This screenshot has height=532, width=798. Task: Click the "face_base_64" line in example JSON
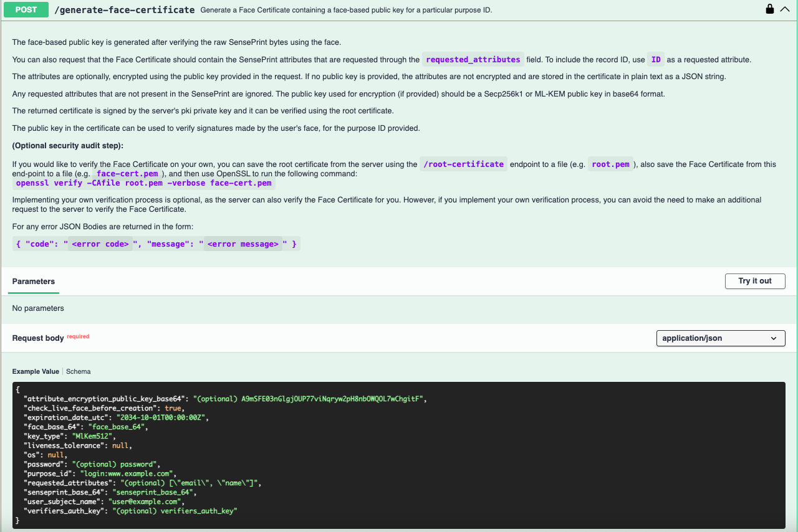87,427
